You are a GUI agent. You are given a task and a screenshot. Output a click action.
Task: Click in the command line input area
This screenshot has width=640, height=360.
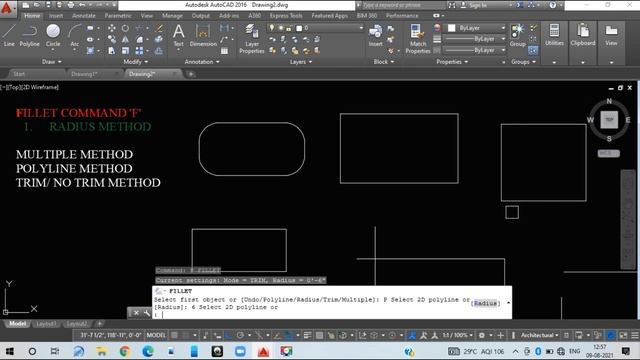333,315
